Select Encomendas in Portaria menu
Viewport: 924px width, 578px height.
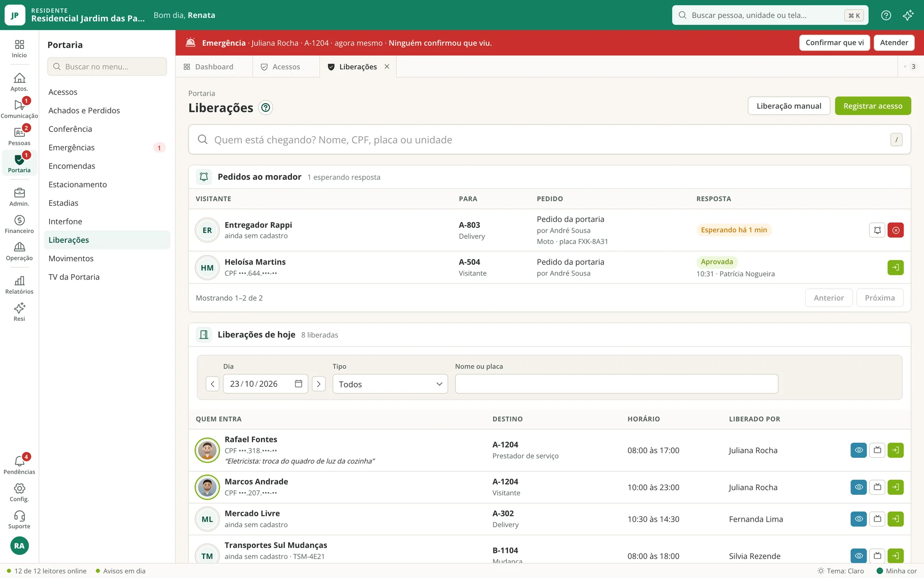107,166
